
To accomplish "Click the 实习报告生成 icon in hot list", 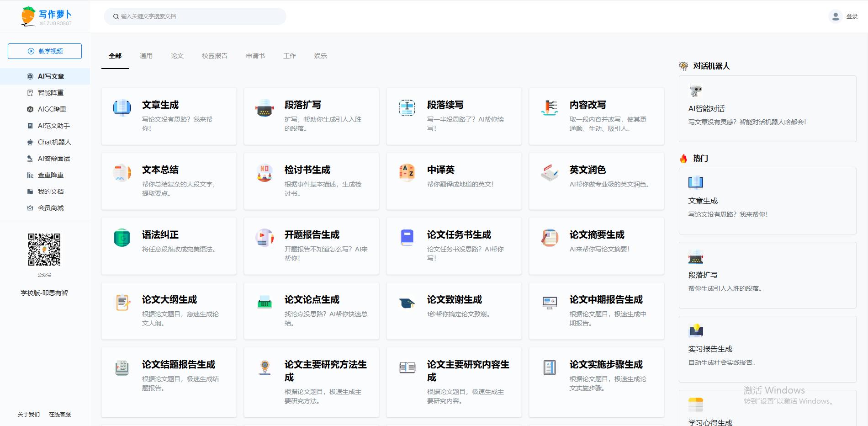I will (696, 330).
